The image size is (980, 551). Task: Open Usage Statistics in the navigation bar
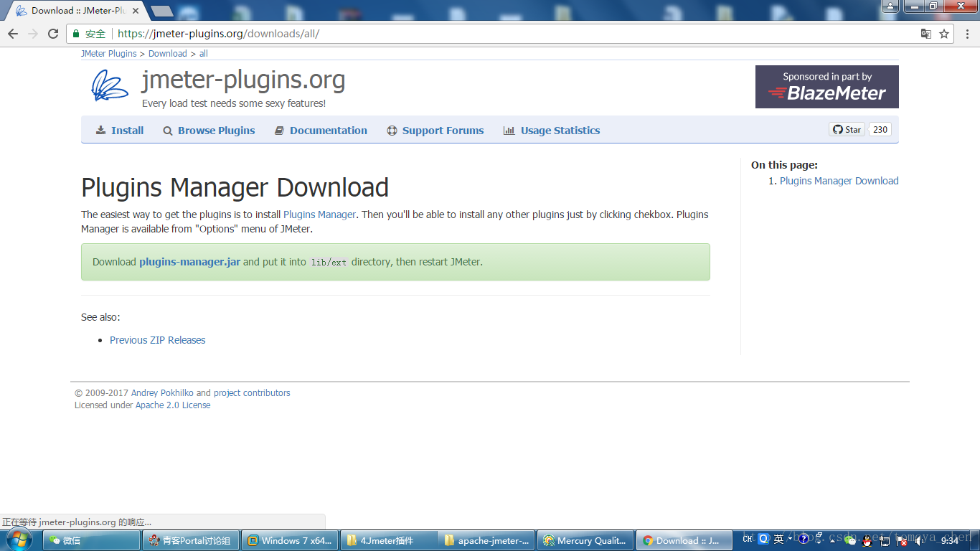click(x=552, y=131)
